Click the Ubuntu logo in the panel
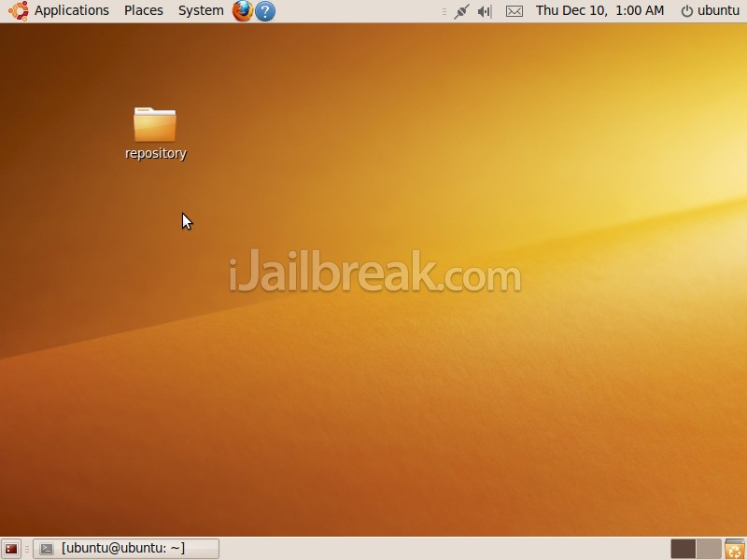The height and width of the screenshot is (560, 747). [18, 11]
